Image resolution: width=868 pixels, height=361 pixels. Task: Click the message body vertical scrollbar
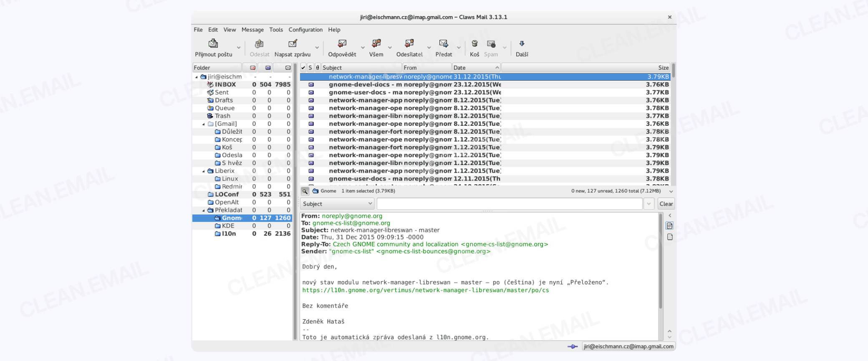point(660,261)
